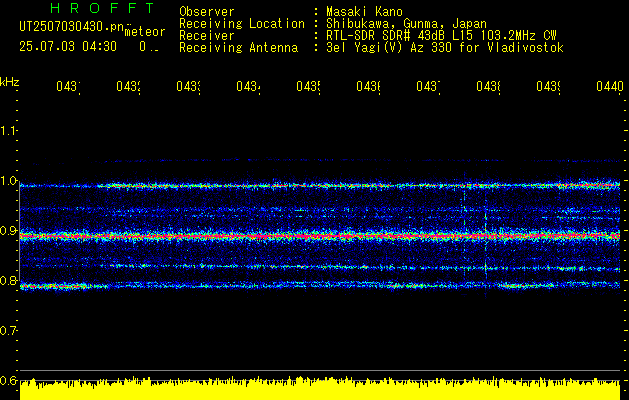
Task: Click the Receiving Antenna field label
Action: point(238,48)
